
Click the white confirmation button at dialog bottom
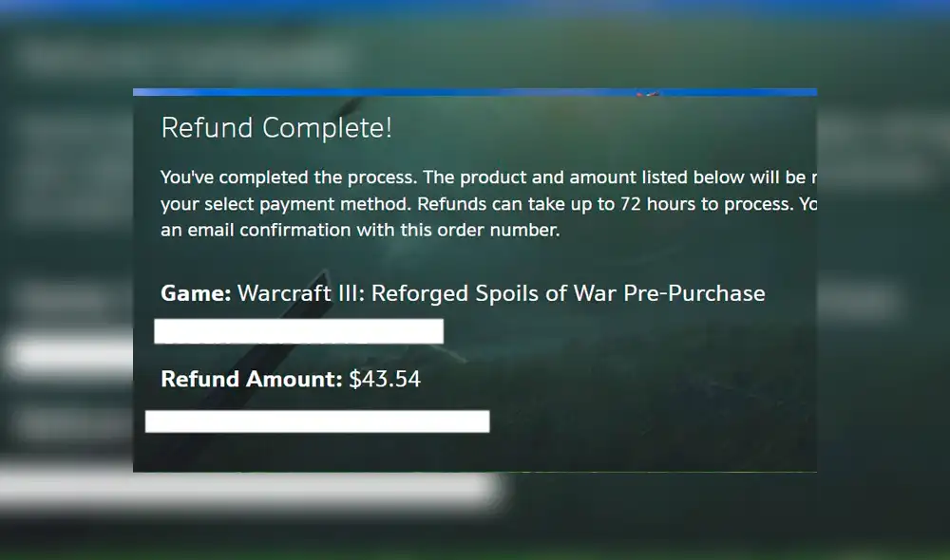[x=317, y=420]
